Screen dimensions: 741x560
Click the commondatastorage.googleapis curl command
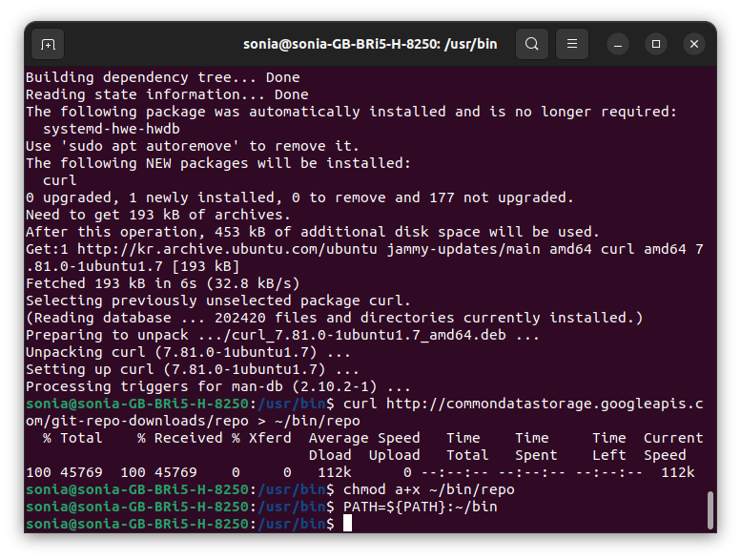(364, 412)
